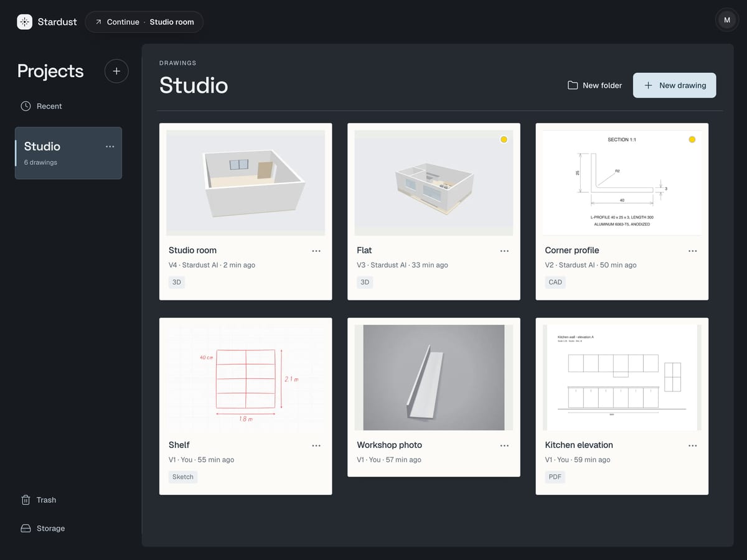Click 'V3 · Stardust AI · 33 min ago'
747x560 pixels.
[402, 265]
